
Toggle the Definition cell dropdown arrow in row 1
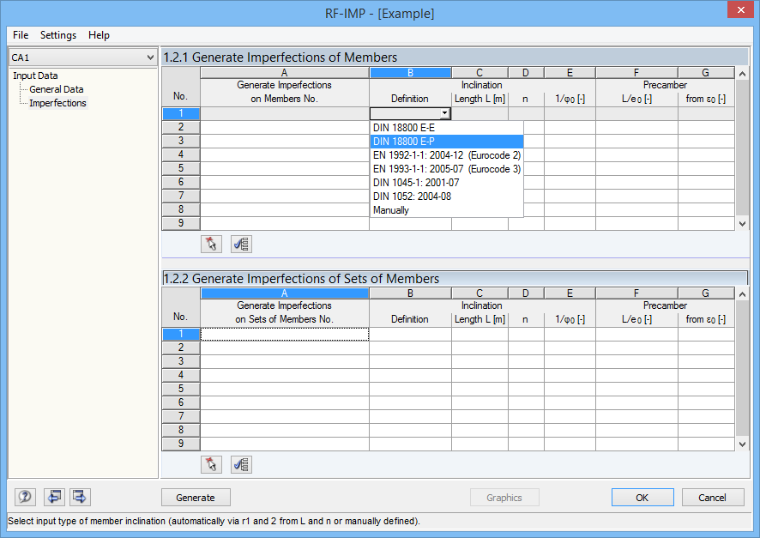[444, 113]
